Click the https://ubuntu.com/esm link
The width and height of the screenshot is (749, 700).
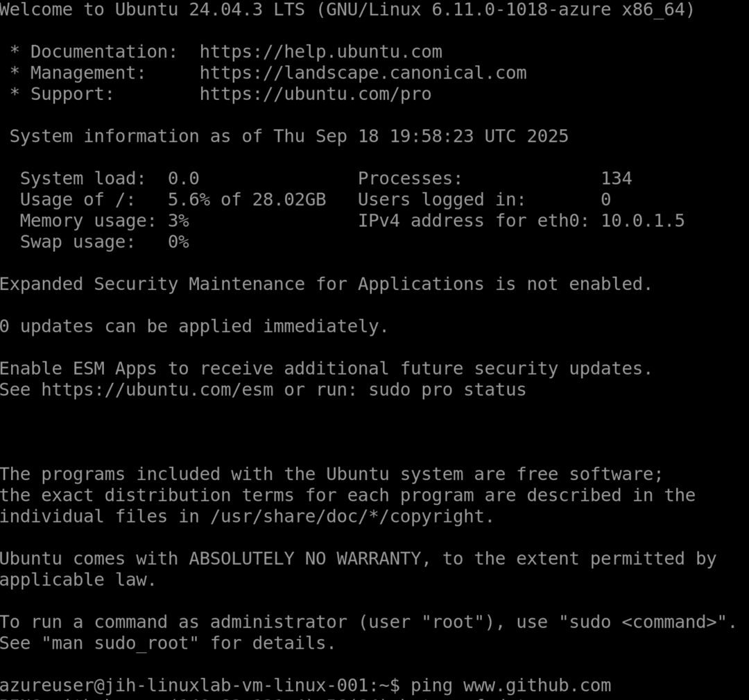[157, 390]
